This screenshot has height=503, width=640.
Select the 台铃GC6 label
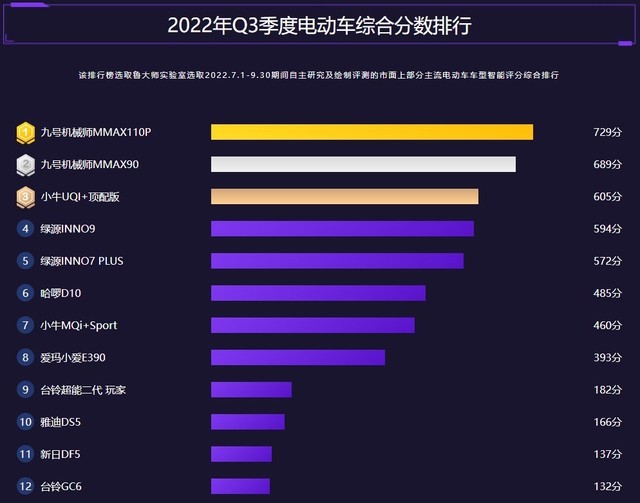(x=61, y=486)
